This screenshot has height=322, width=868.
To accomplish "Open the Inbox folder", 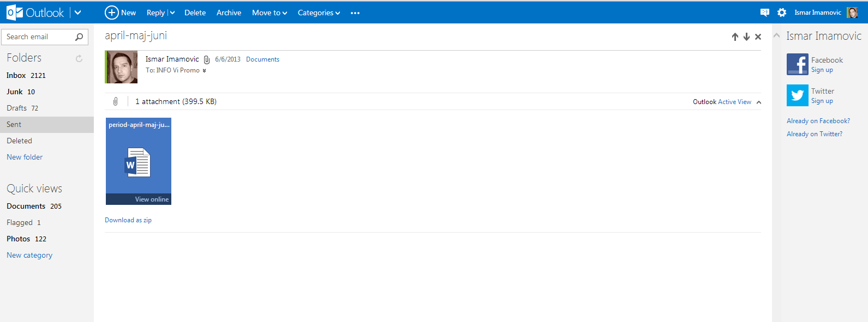I will click(x=16, y=76).
